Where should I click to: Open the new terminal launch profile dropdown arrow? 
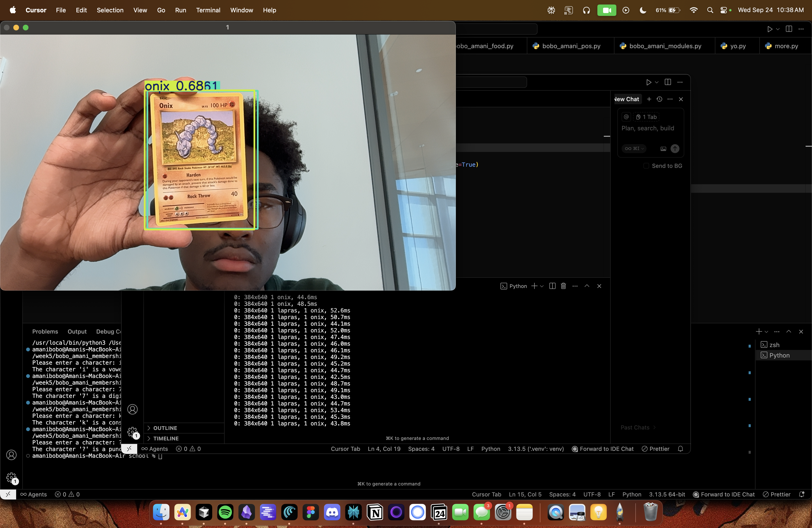542,286
